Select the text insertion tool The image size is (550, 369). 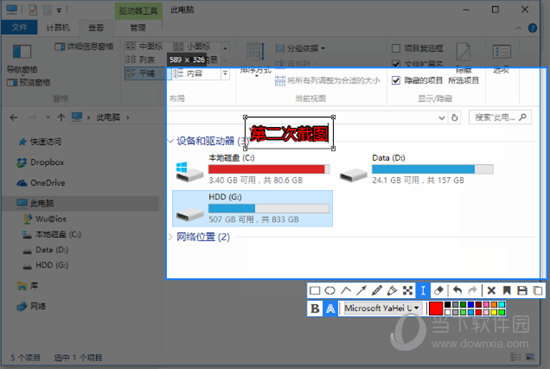click(423, 290)
